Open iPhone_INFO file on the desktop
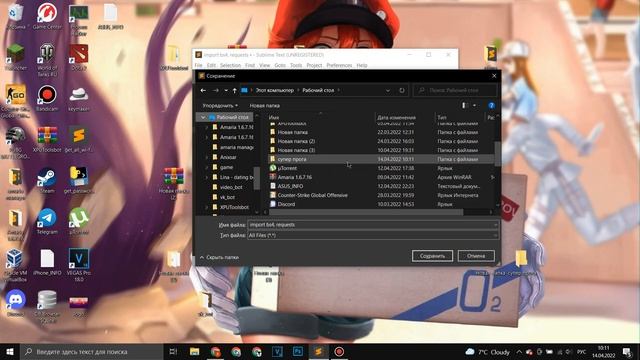Image resolution: width=640 pixels, height=360 pixels. click(47, 262)
